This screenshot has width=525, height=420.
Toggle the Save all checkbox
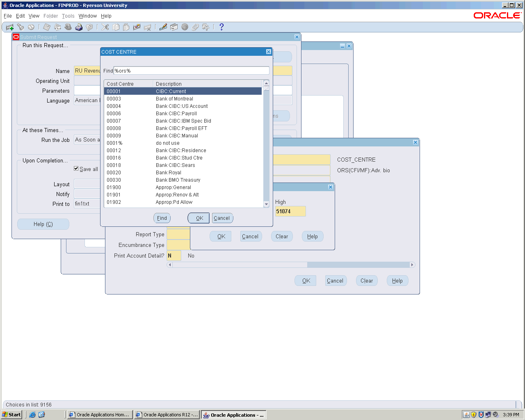[76, 169]
